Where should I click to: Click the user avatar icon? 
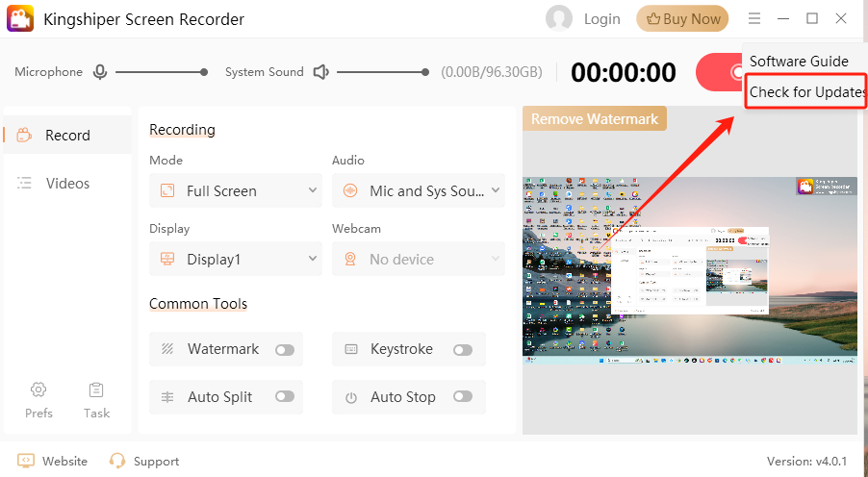tap(558, 19)
